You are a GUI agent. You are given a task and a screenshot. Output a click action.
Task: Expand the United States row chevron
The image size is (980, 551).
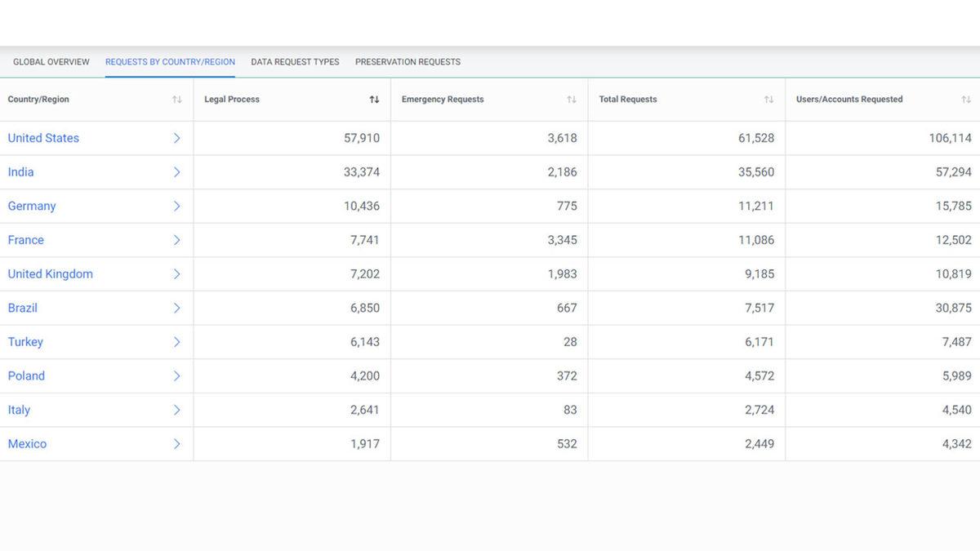pyautogui.click(x=176, y=138)
